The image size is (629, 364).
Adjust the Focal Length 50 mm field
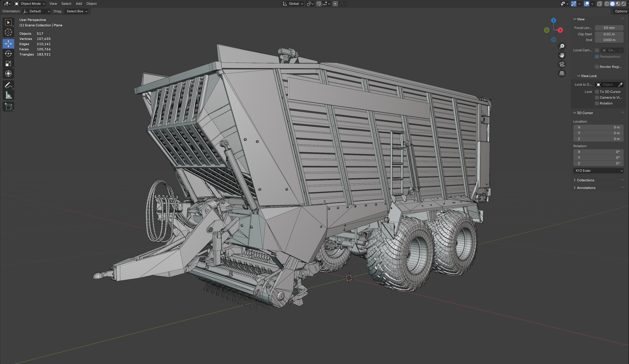(x=609, y=28)
